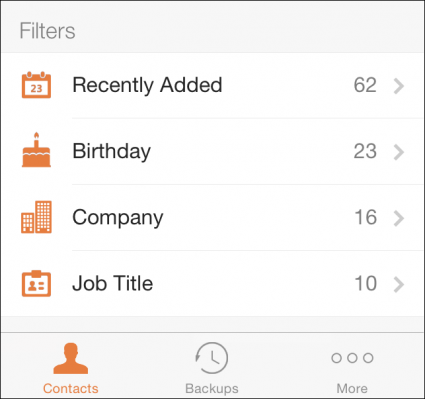Click the calendar icon for Recently Added
This screenshot has width=425, height=399.
pyautogui.click(x=36, y=85)
